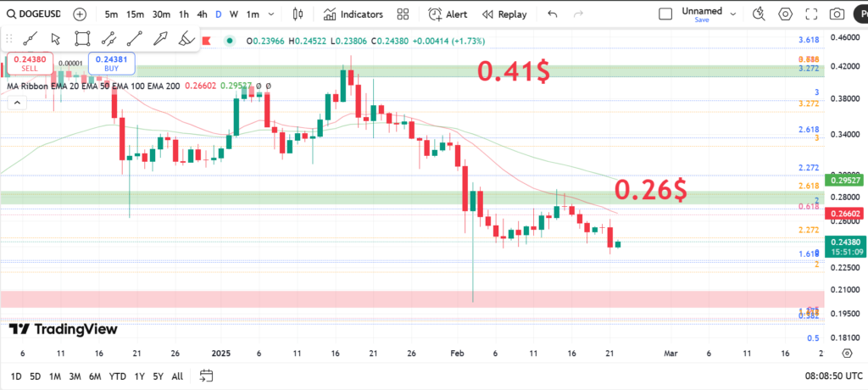Switch to the 5m timeframe
The width and height of the screenshot is (868, 390).
[x=111, y=14]
